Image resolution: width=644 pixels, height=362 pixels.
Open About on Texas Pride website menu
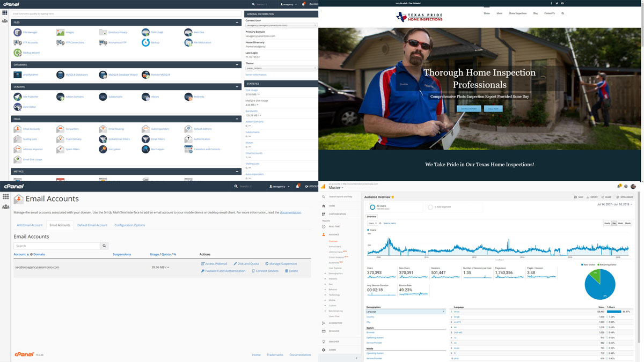point(500,13)
